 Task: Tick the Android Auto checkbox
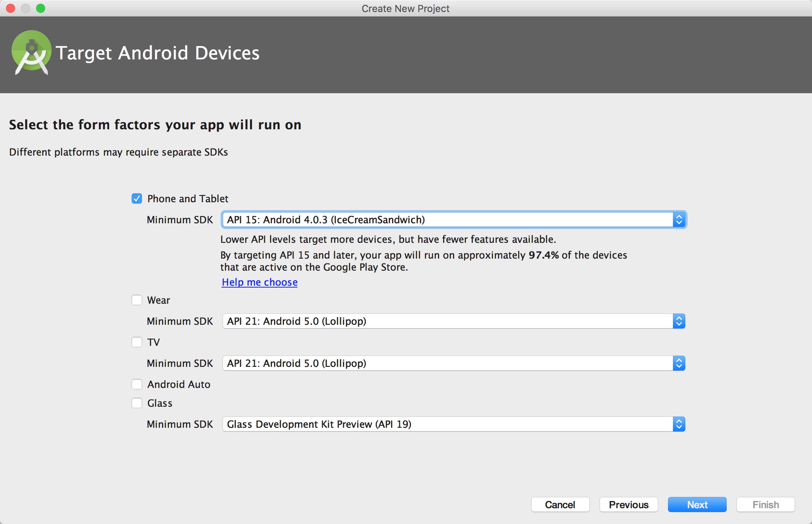[137, 384]
